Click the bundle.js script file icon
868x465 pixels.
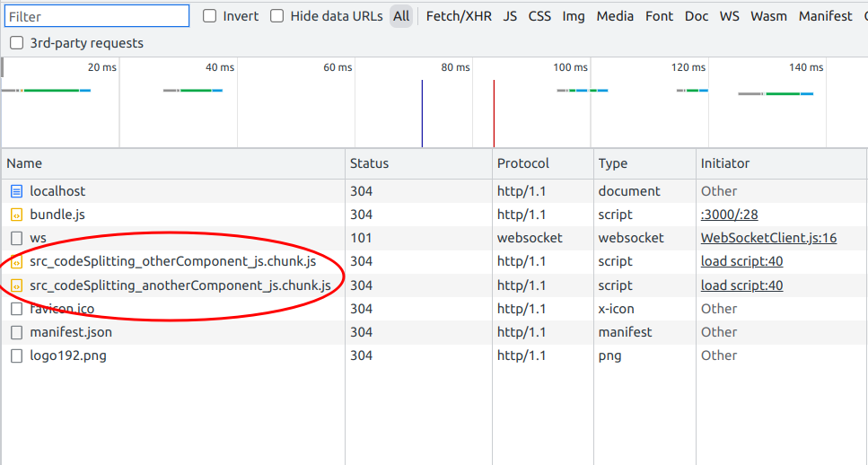pyautogui.click(x=16, y=215)
